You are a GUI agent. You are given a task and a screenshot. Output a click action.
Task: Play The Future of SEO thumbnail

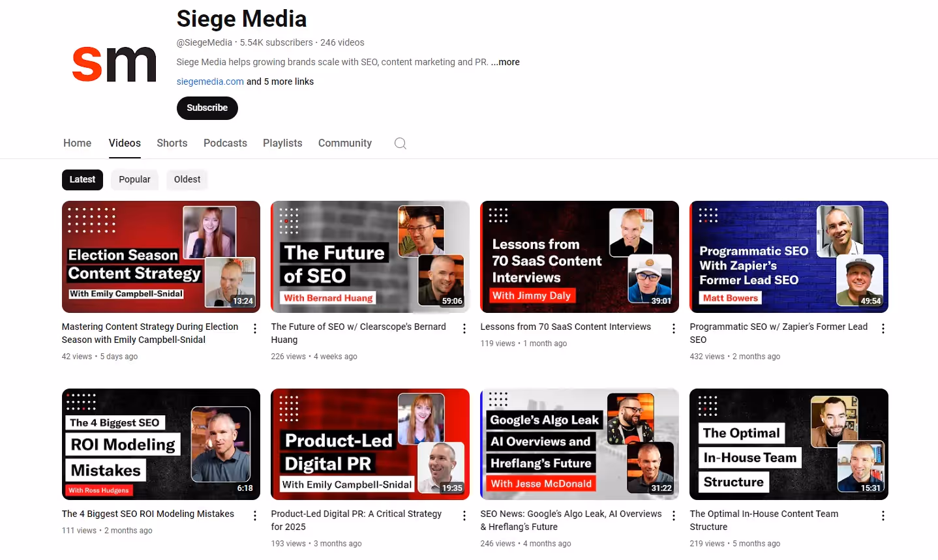371,257
